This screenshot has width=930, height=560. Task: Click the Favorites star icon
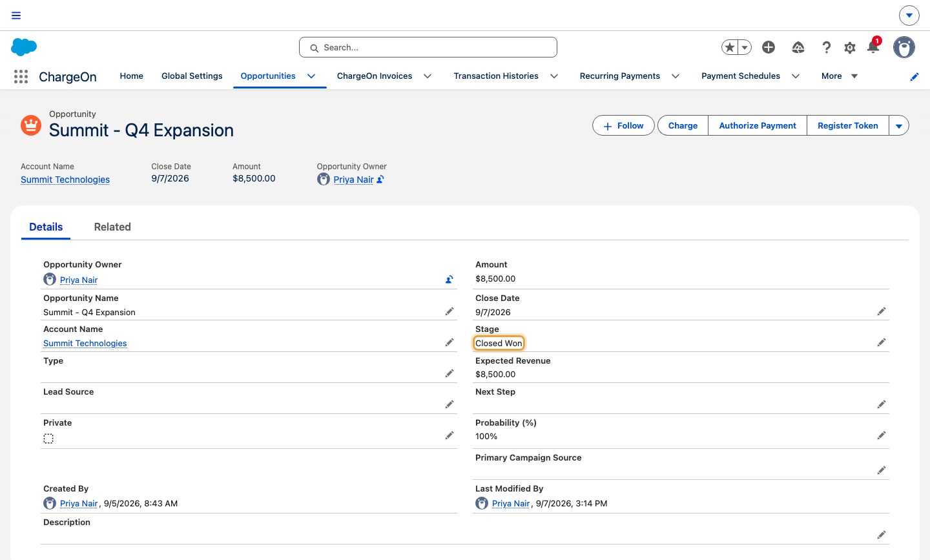point(730,47)
